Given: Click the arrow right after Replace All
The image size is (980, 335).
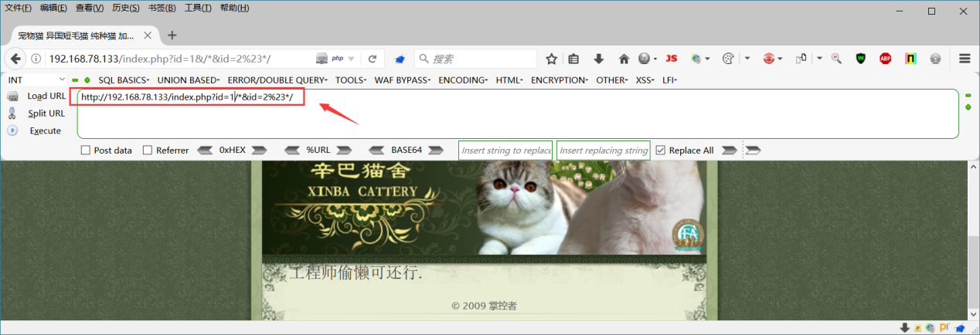Looking at the screenshot, I should click(x=729, y=151).
